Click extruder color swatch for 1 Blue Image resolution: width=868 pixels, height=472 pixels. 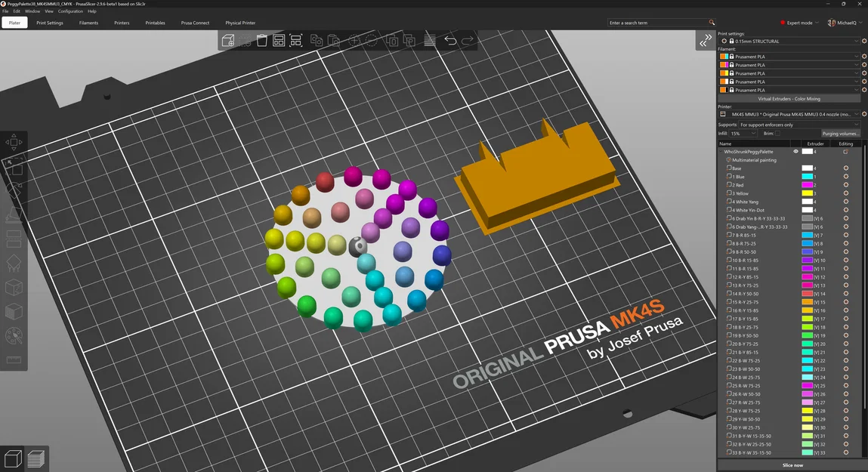tap(807, 177)
